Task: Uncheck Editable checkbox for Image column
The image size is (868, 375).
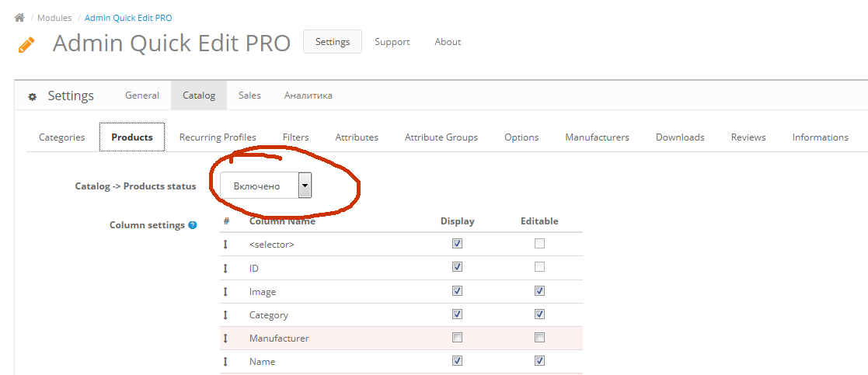Action: pyautogui.click(x=539, y=291)
